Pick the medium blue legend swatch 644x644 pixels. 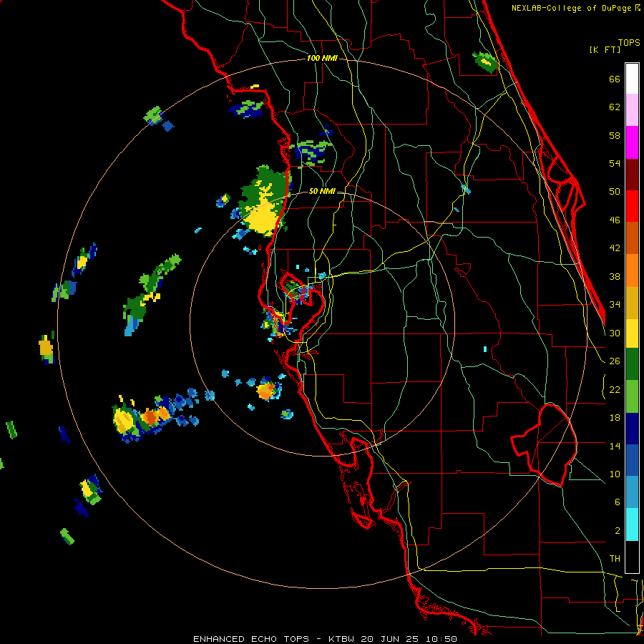tap(632, 460)
